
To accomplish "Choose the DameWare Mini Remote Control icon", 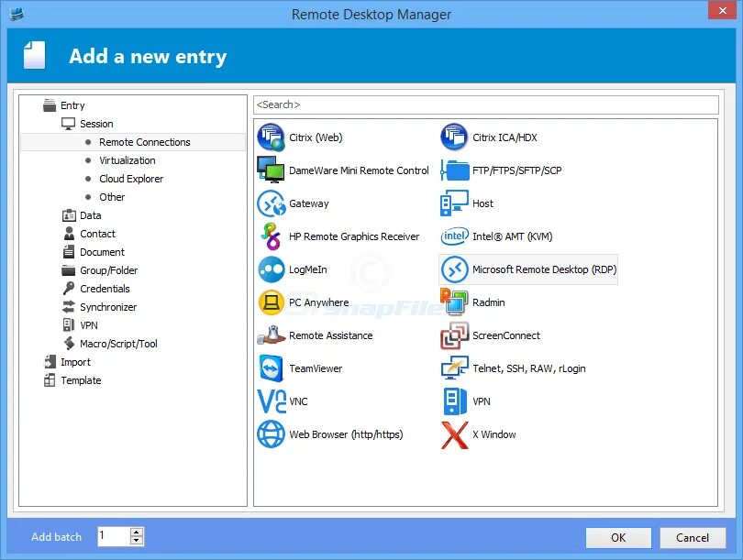I will [271, 170].
